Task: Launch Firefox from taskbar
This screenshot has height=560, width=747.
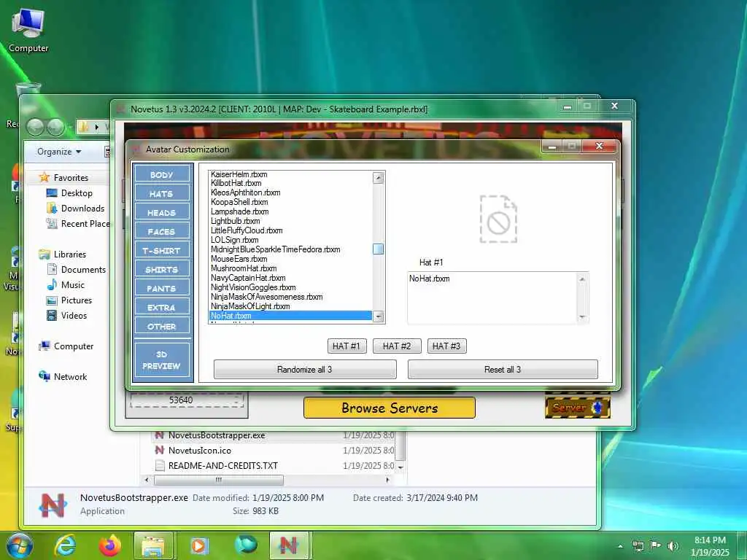Action: point(109,545)
